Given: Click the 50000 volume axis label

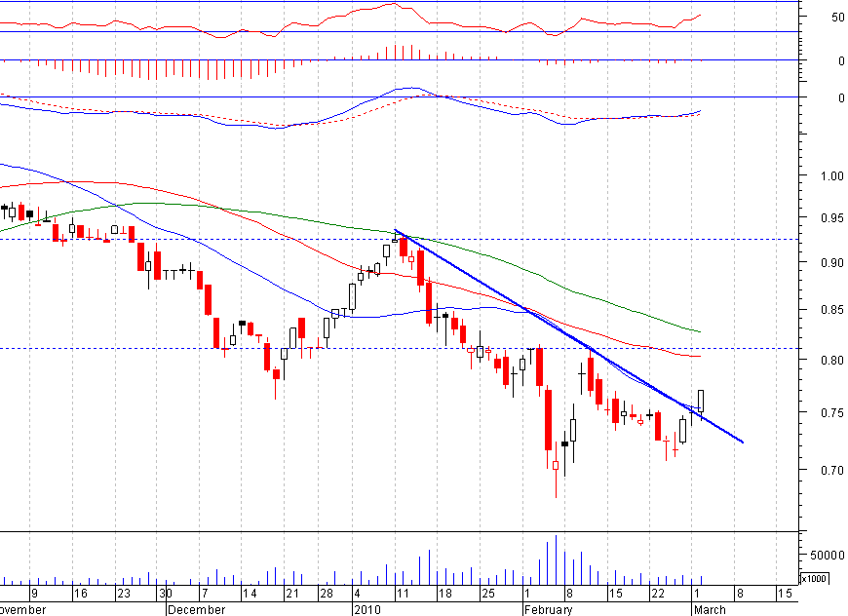Looking at the screenshot, I should 827,555.
